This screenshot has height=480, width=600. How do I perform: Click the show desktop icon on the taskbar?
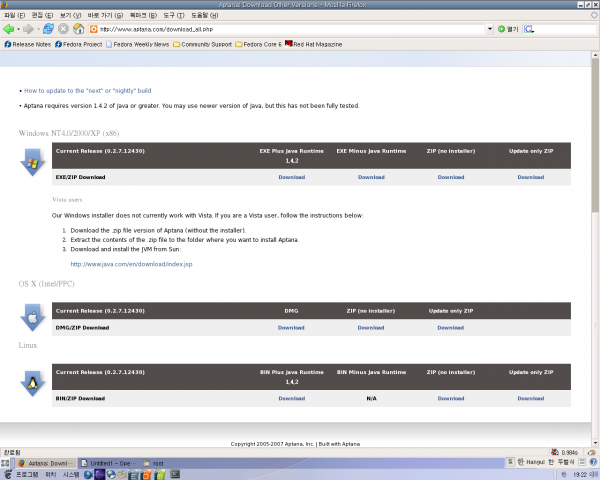pyautogui.click(x=5, y=463)
